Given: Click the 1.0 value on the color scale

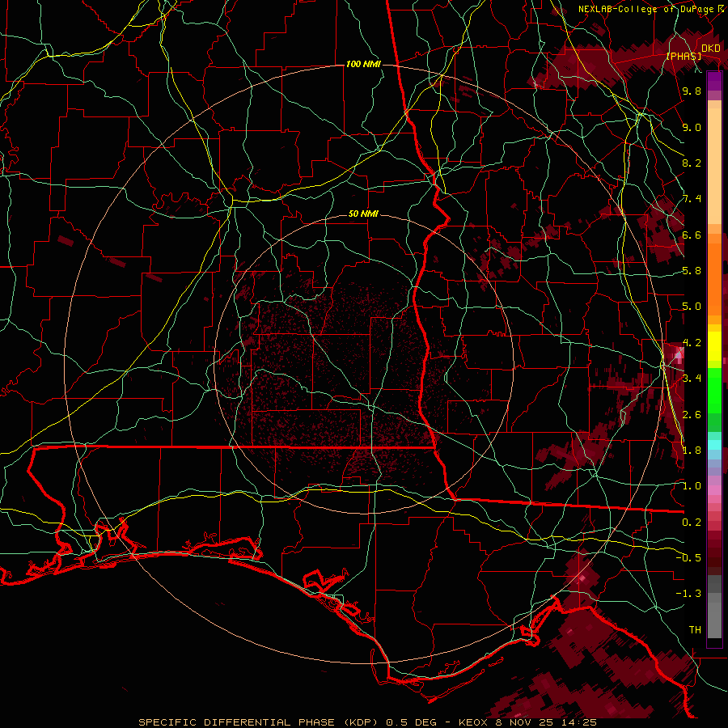Looking at the screenshot, I should (692, 486).
